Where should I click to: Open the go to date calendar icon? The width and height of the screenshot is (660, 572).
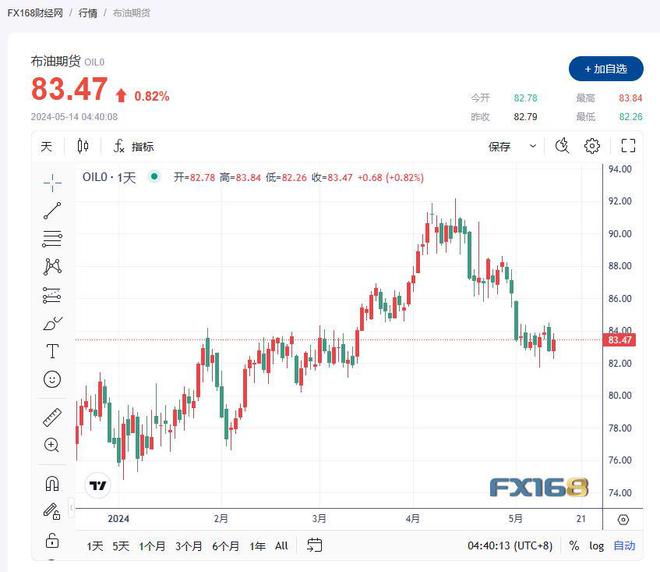[x=314, y=545]
